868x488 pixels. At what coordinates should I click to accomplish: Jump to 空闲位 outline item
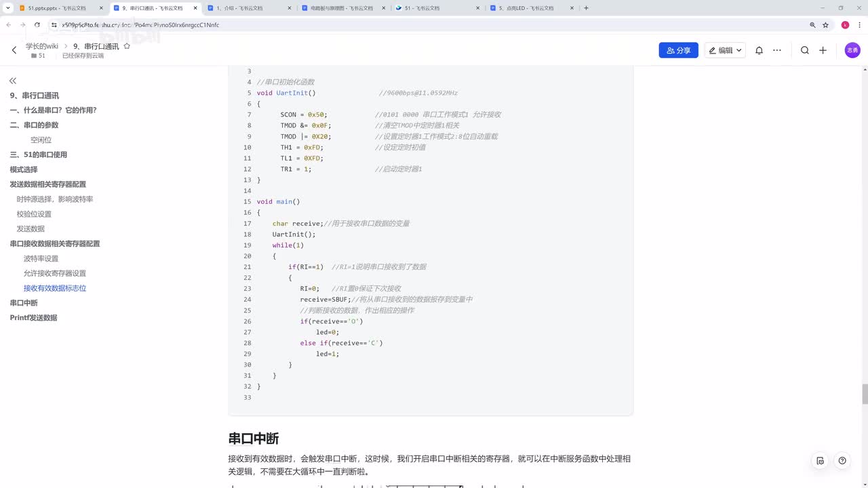tap(41, 140)
